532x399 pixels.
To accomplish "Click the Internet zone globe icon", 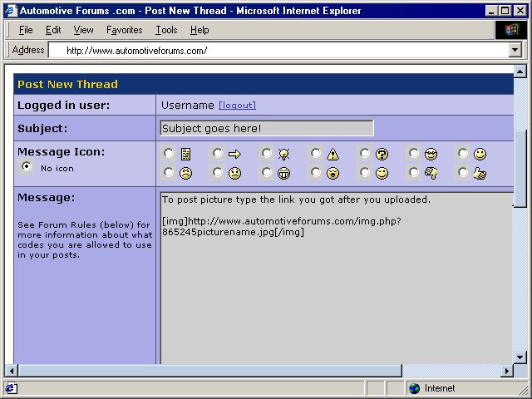I will pyautogui.click(x=414, y=388).
